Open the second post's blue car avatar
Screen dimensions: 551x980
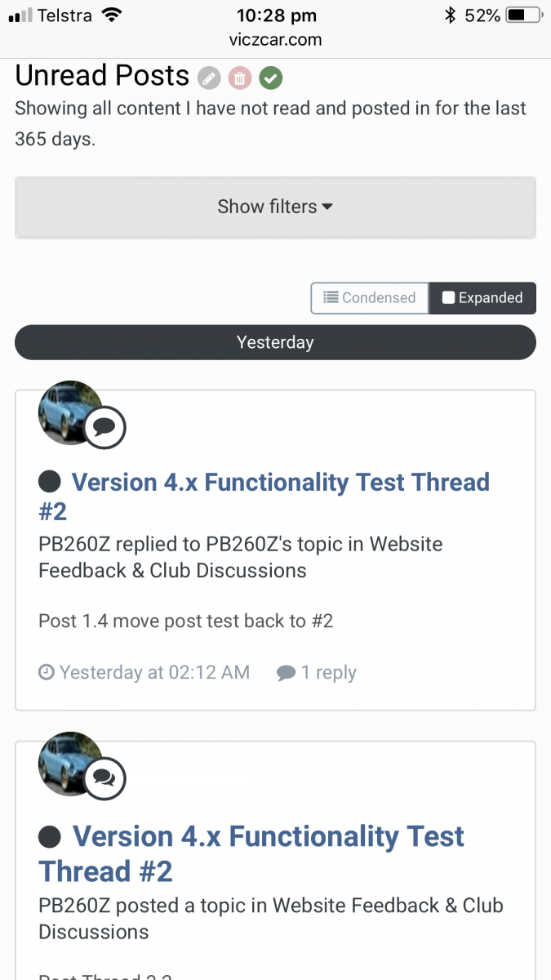[69, 764]
